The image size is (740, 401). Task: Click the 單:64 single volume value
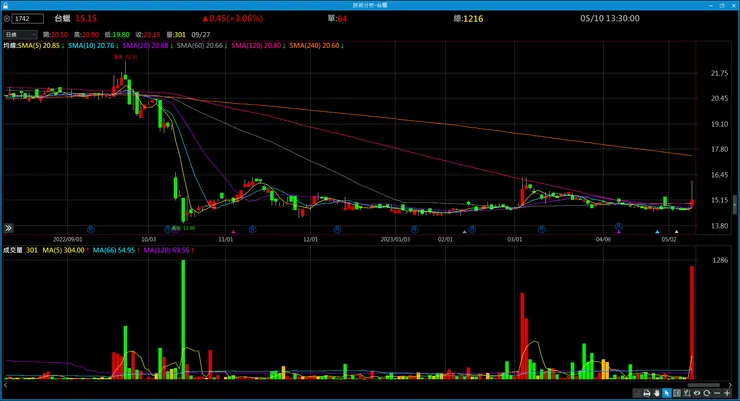click(x=337, y=18)
